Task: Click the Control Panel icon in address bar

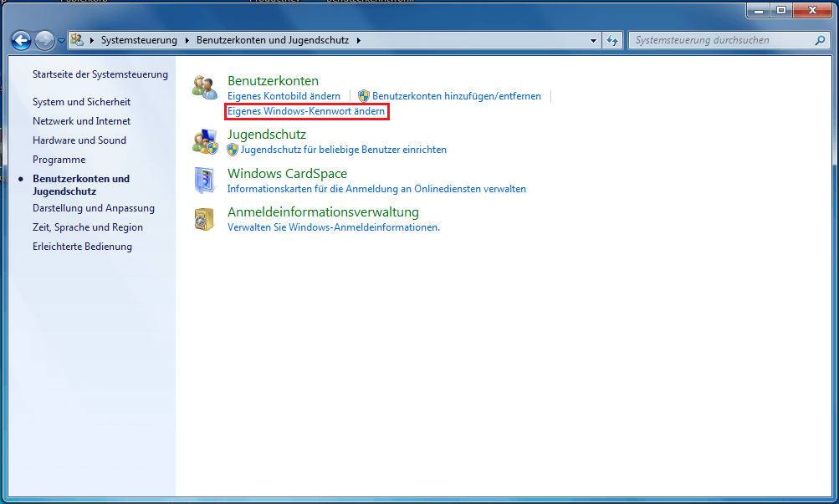Action: (77, 40)
